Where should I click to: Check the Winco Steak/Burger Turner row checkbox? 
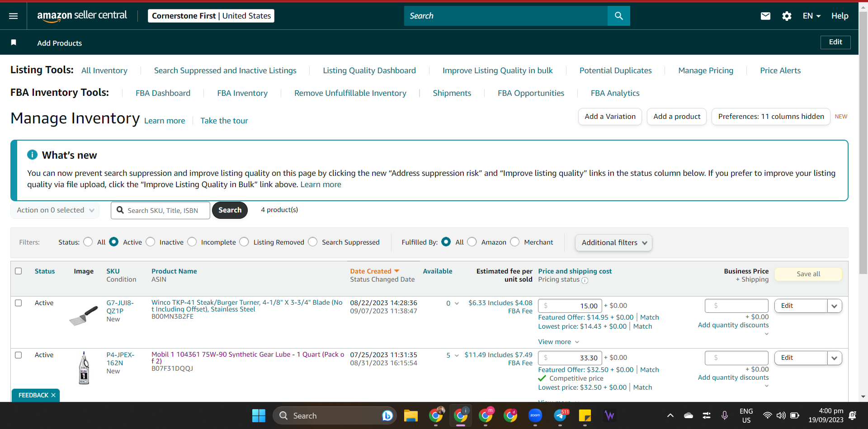19,303
